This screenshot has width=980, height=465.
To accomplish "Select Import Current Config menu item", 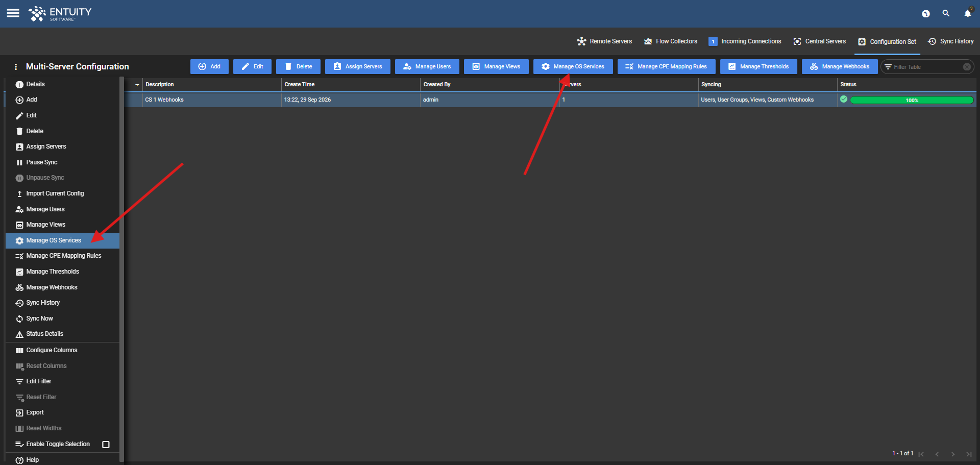I will [62, 193].
